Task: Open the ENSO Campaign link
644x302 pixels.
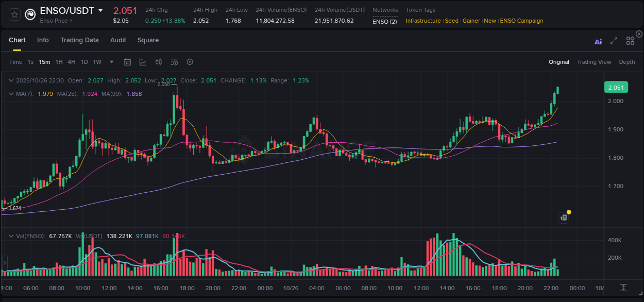Action: click(x=521, y=21)
